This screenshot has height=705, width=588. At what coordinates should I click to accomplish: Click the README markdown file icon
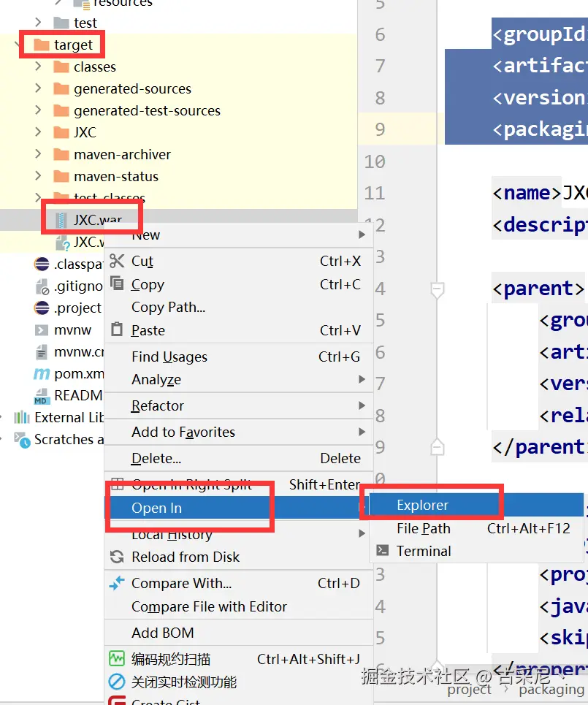tap(42, 396)
